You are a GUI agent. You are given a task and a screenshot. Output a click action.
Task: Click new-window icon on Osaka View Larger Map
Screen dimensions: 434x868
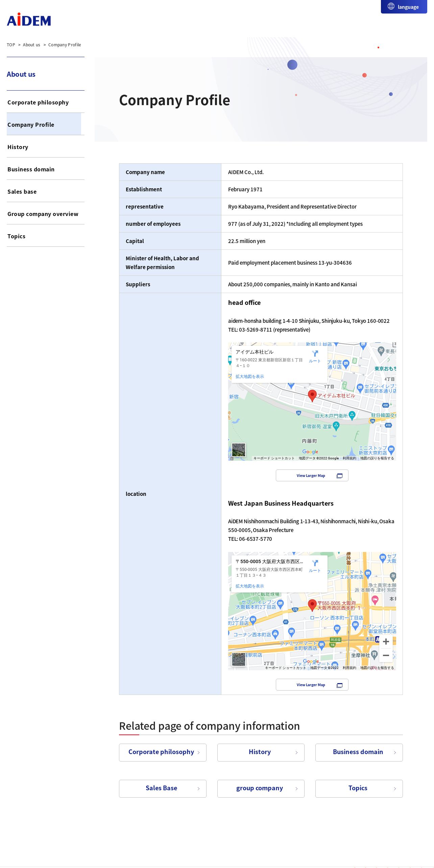[340, 685]
